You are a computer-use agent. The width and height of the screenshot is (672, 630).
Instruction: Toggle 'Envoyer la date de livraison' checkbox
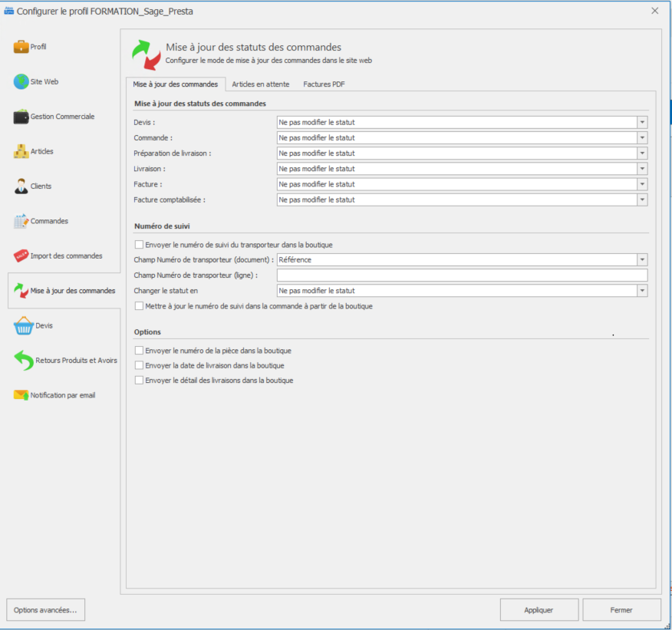[139, 365]
